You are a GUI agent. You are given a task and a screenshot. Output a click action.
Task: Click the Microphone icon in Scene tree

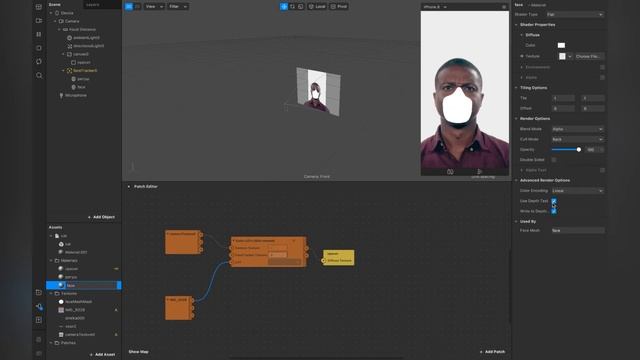click(61, 96)
